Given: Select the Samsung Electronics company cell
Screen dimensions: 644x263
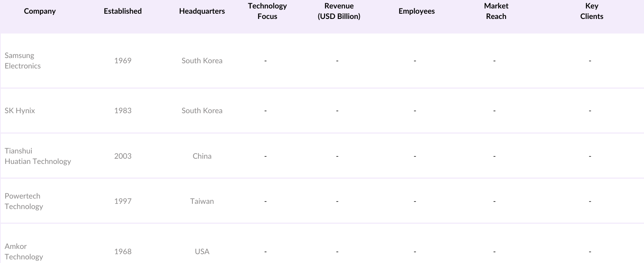Looking at the screenshot, I should 23,61.
